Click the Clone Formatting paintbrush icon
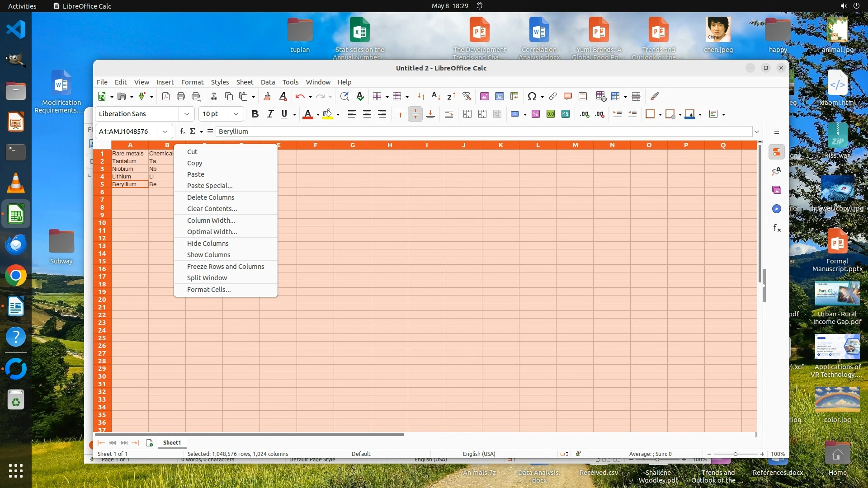Viewport: 868px width, 488px height. coord(267,96)
